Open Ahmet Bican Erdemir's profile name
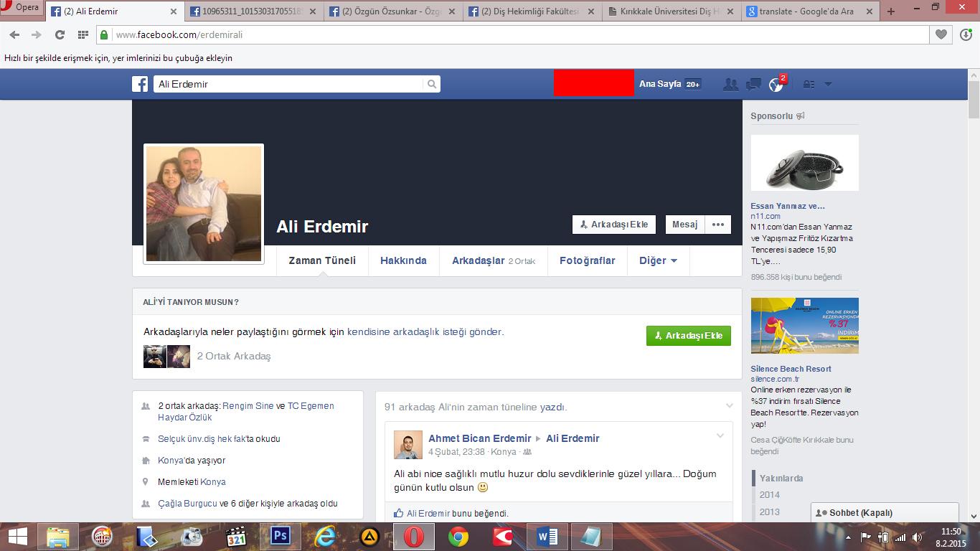Image resolution: width=980 pixels, height=551 pixels. coord(480,438)
